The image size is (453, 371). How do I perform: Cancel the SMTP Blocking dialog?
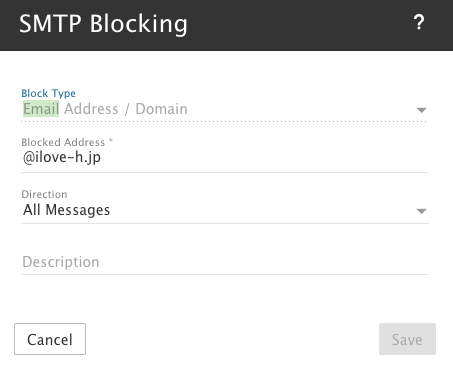coord(50,339)
